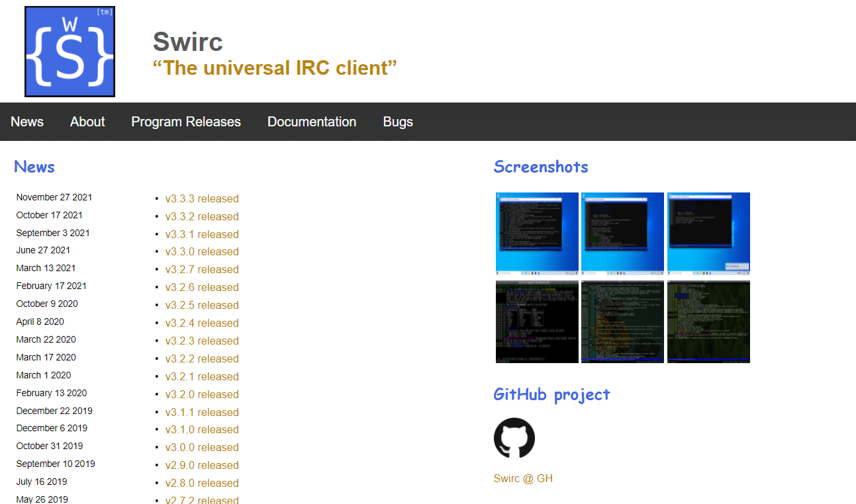
Task: Open the v3.1.0 released link
Action: pos(202,429)
